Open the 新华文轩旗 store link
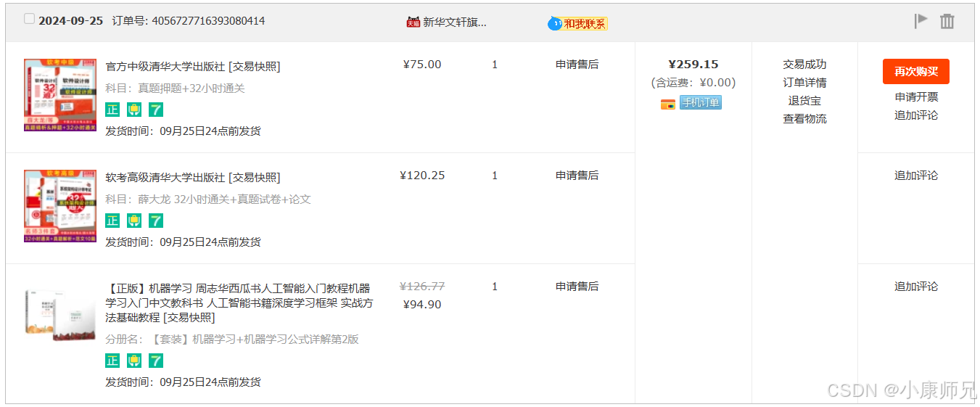 pyautogui.click(x=455, y=22)
